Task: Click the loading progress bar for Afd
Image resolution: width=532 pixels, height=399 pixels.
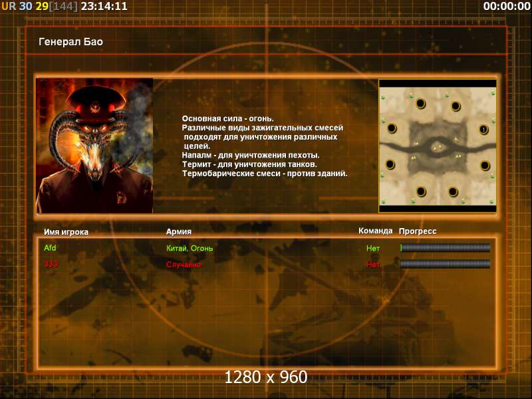Action: click(x=445, y=247)
